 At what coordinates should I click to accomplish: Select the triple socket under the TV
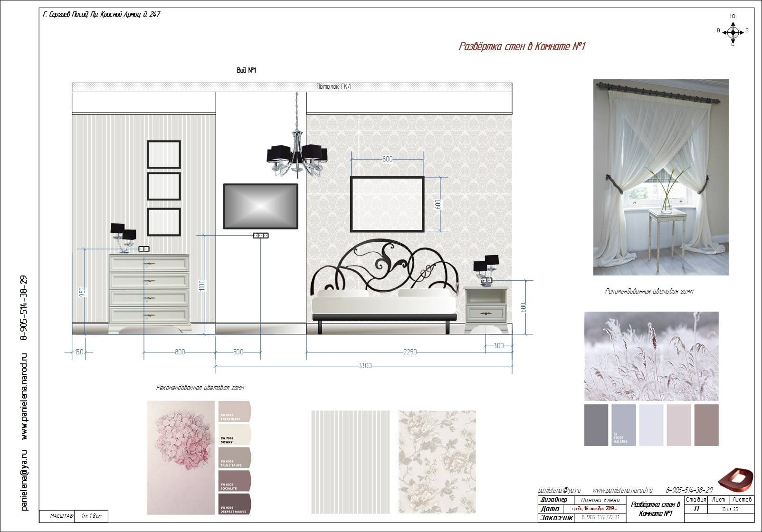pyautogui.click(x=260, y=235)
